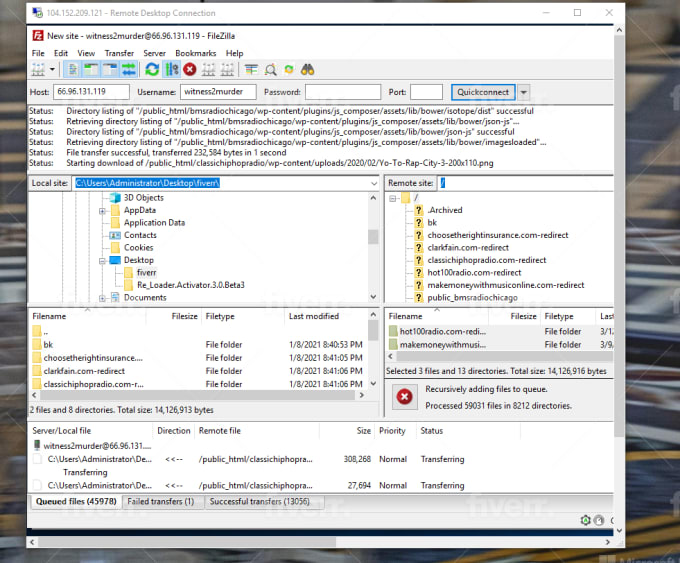Click the gray round speed limit icon

pyautogui.click(x=599, y=520)
